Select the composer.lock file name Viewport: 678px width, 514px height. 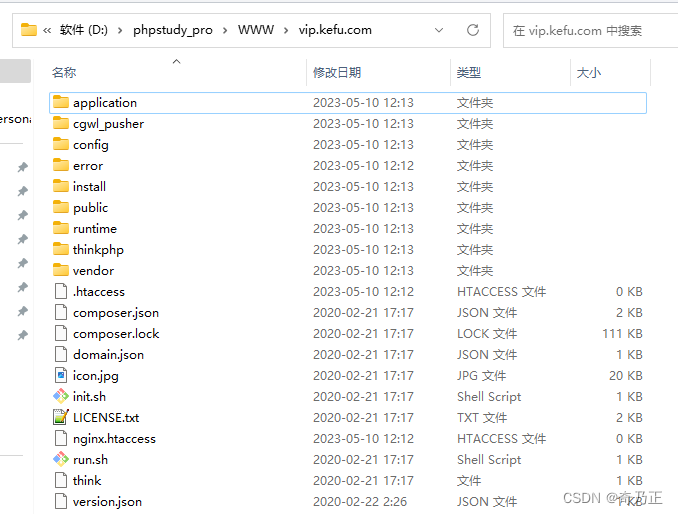[116, 334]
